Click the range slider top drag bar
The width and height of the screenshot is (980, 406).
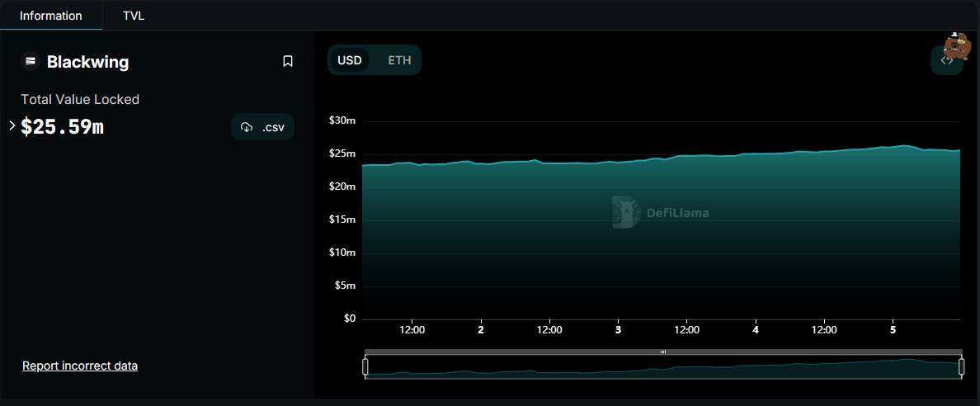click(663, 352)
